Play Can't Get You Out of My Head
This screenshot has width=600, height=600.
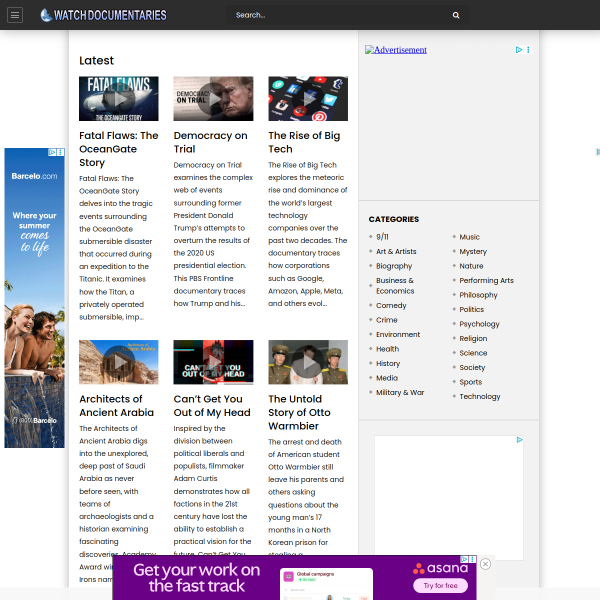pyautogui.click(x=213, y=362)
